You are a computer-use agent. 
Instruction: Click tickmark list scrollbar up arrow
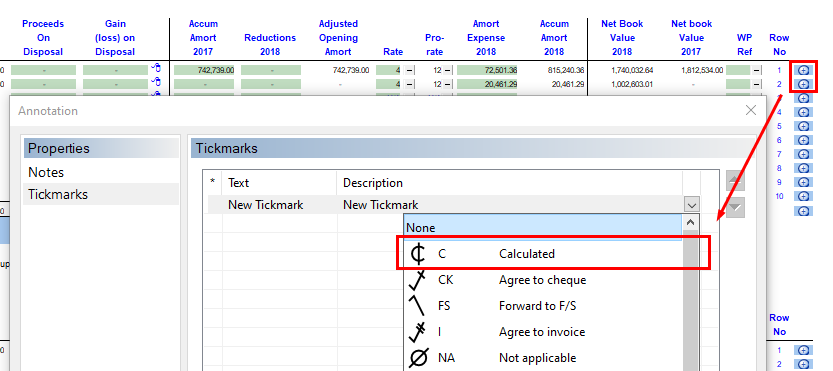(x=690, y=223)
